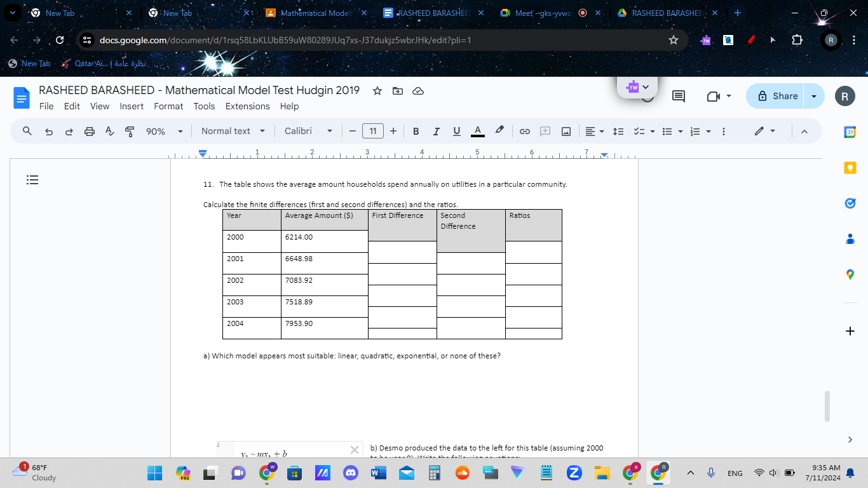The height and width of the screenshot is (488, 868).
Task: Insert an image from the toolbar
Action: 566,131
